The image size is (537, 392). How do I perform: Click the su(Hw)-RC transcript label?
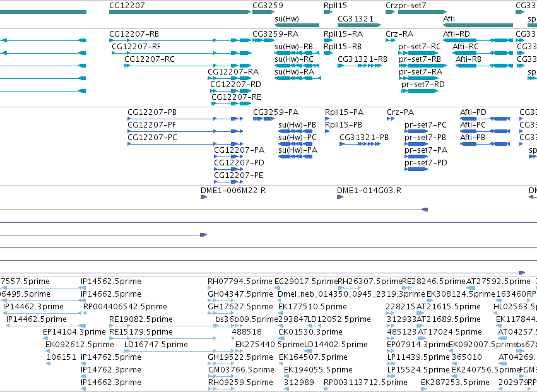coord(294,59)
